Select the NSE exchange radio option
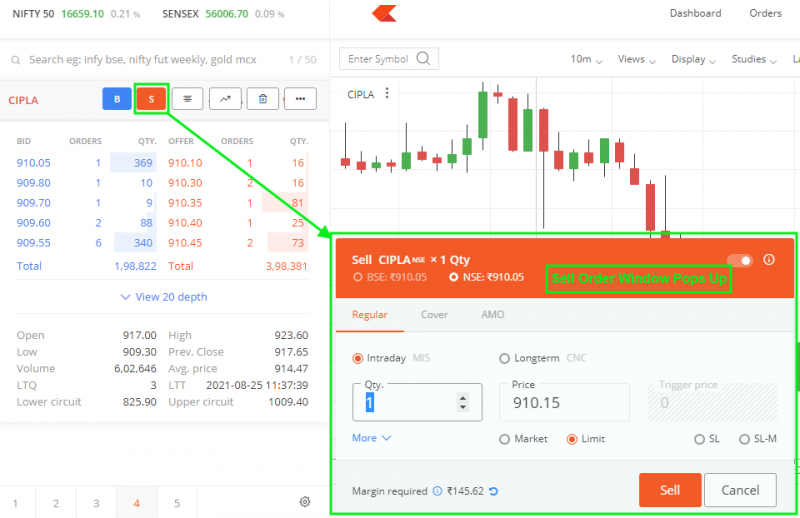The width and height of the screenshot is (800, 518). (454, 277)
